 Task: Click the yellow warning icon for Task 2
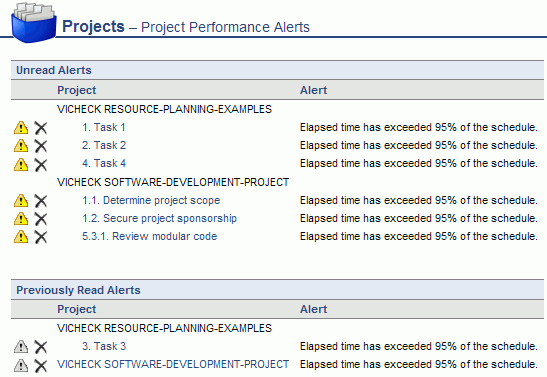(x=21, y=146)
